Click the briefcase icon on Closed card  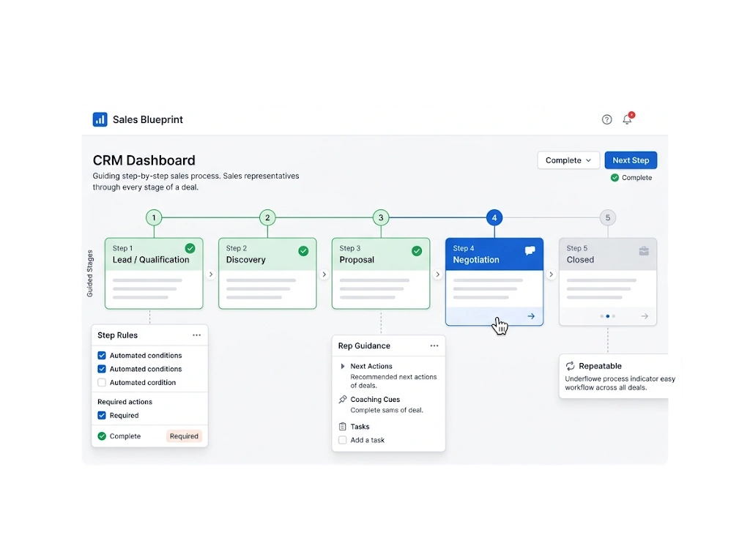pos(644,251)
